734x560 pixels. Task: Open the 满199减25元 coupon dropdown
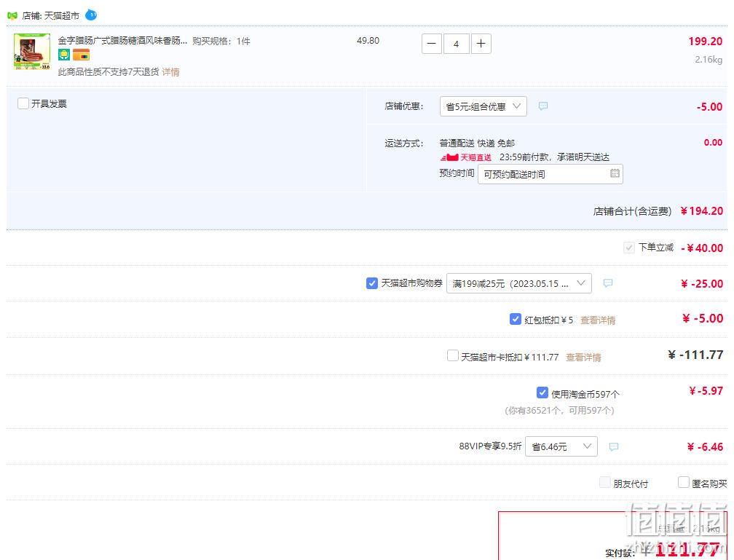(518, 283)
